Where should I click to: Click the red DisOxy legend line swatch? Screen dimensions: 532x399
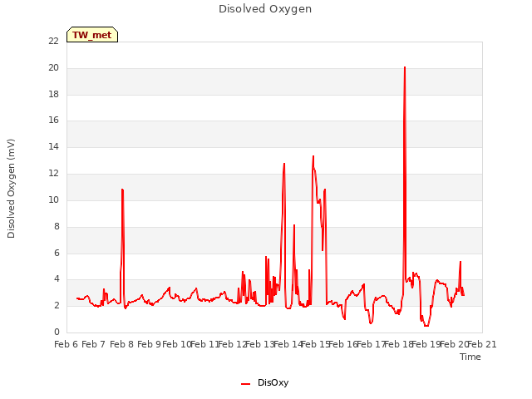coord(246,384)
